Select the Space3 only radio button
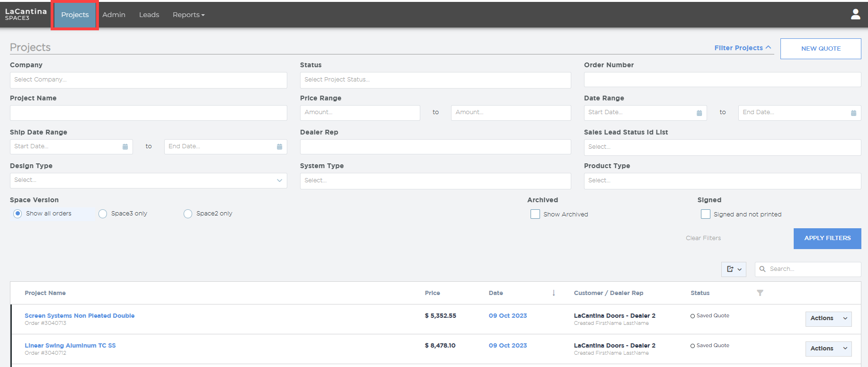This screenshot has height=367, width=868. 103,214
